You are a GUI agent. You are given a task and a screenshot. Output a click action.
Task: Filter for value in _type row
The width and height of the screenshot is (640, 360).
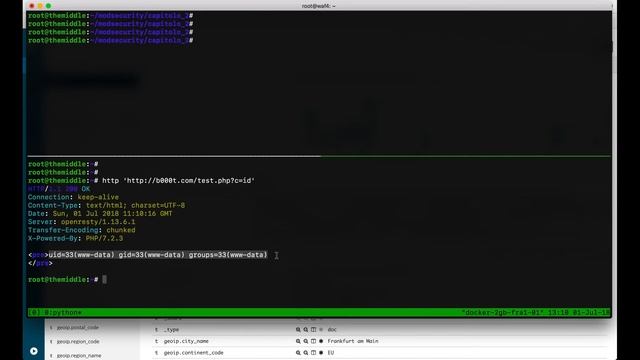click(298, 329)
